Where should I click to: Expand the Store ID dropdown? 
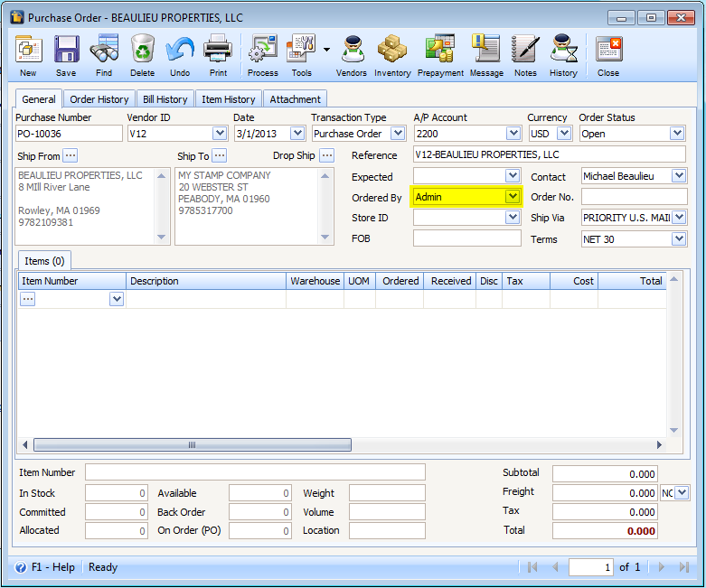[513, 217]
